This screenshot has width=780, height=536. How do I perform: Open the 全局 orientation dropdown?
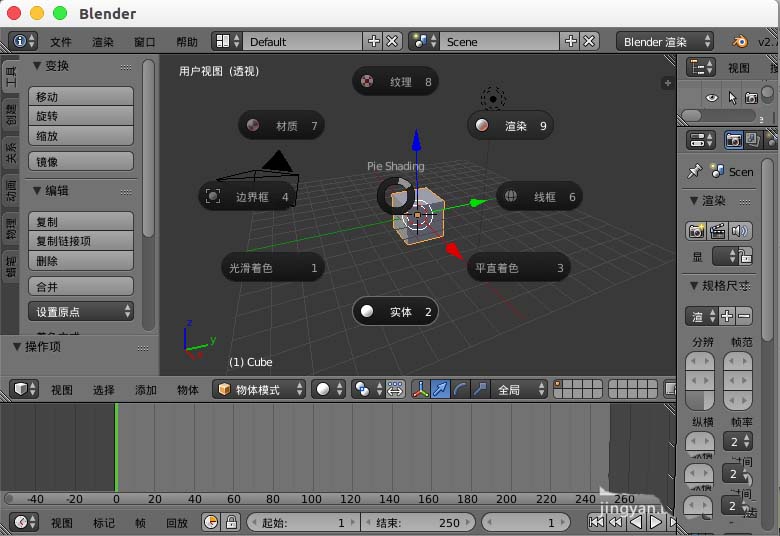click(519, 389)
